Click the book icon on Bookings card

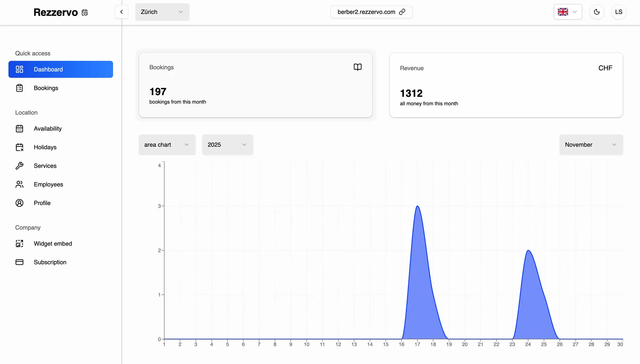pyautogui.click(x=357, y=67)
